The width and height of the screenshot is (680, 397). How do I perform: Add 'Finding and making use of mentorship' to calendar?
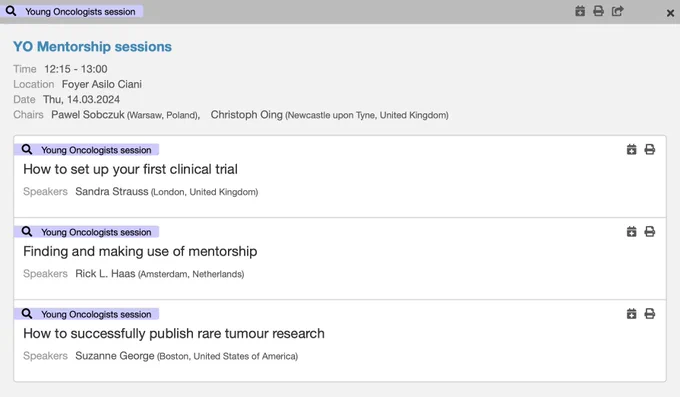[631, 232]
